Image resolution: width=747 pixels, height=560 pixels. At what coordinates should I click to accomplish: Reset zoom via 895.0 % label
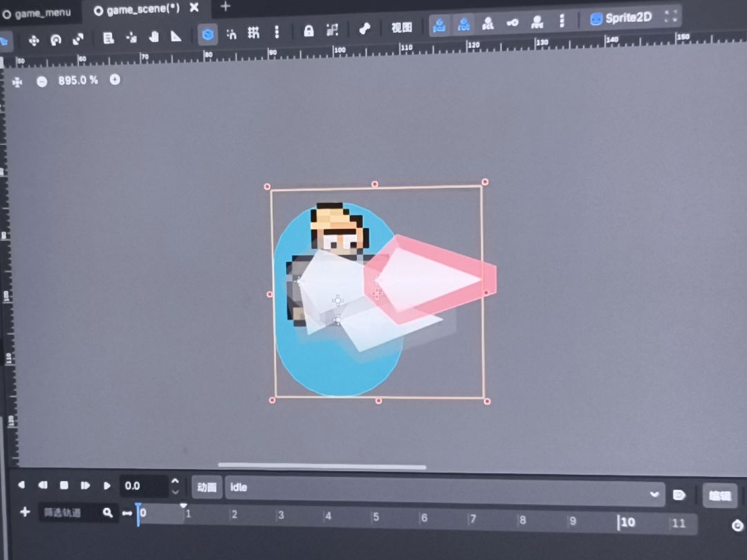click(78, 80)
